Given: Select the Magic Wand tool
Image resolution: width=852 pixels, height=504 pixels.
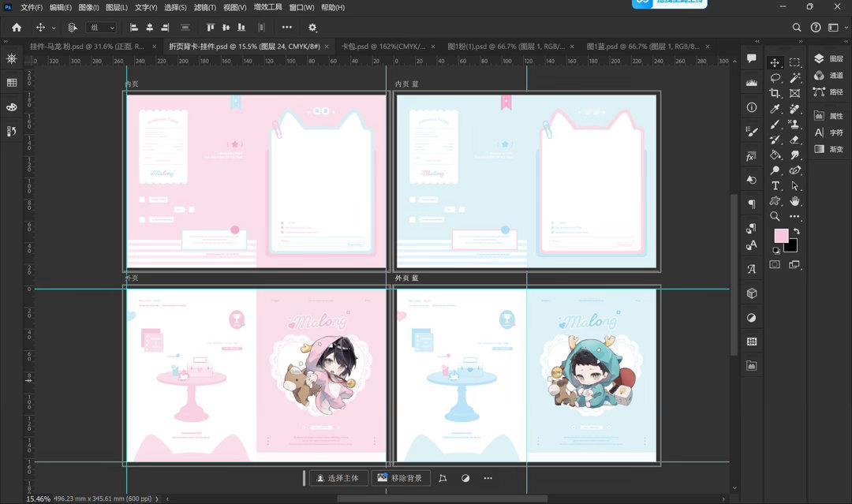Looking at the screenshot, I should (x=794, y=77).
